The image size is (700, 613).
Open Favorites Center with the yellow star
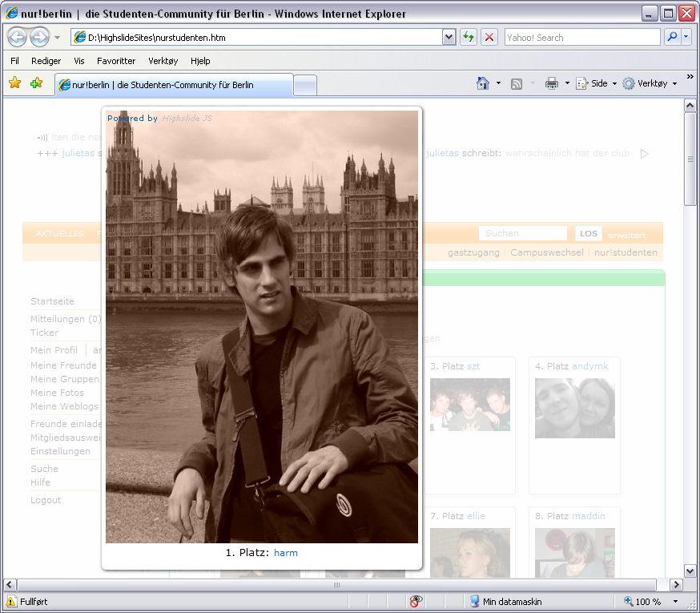(x=14, y=83)
